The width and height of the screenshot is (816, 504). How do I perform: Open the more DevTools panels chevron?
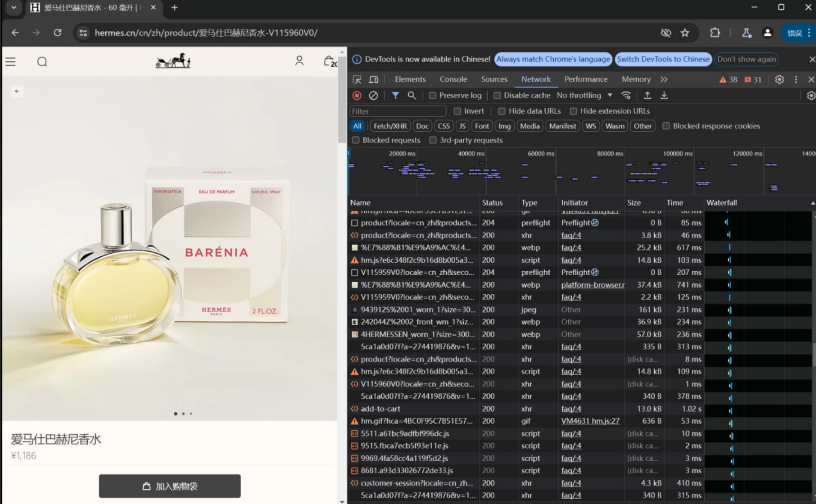[664, 79]
